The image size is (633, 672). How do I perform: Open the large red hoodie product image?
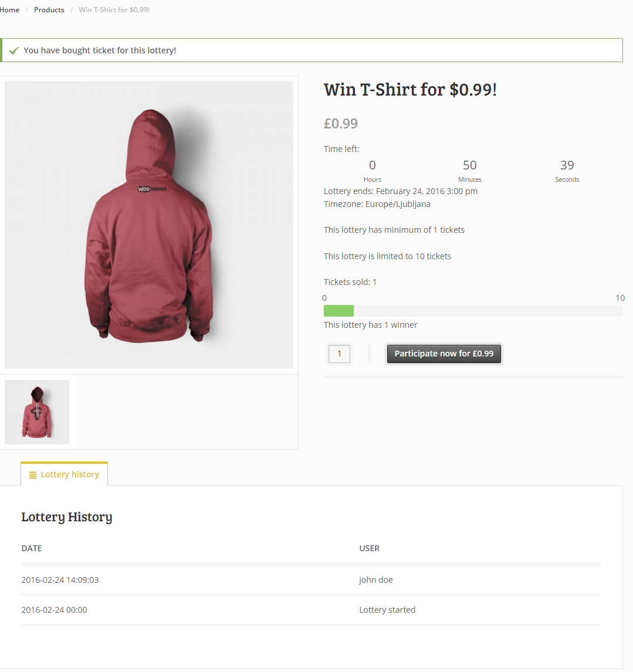[x=149, y=225]
